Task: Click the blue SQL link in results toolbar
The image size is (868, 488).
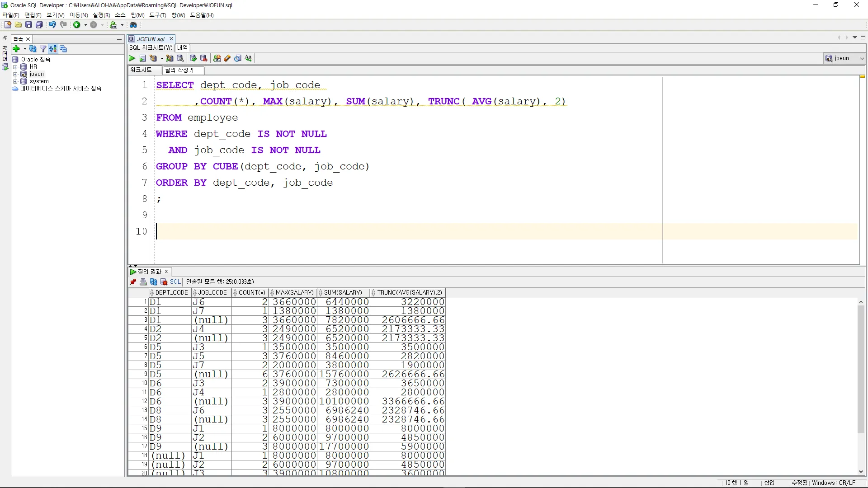Action: click(175, 282)
